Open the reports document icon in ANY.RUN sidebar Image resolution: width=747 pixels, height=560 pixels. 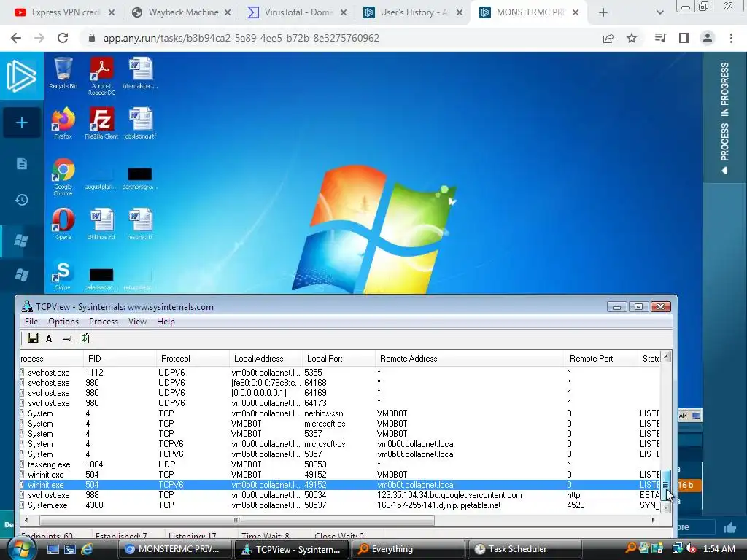[21, 163]
